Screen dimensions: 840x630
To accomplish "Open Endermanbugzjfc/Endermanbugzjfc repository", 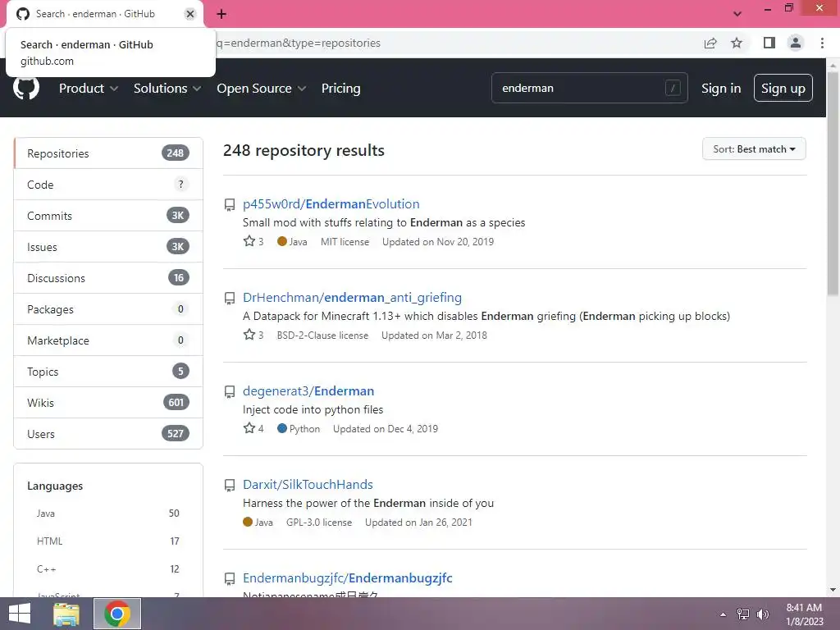I will (x=347, y=578).
